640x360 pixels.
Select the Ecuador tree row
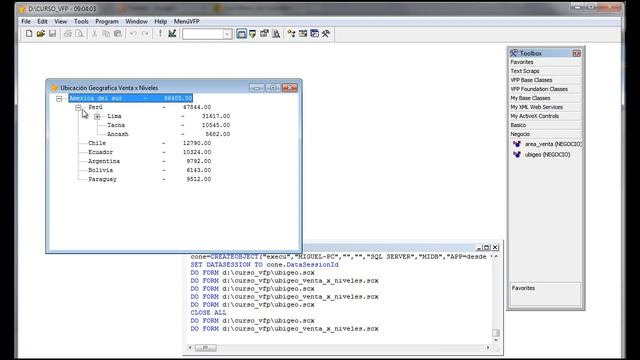[x=149, y=152]
